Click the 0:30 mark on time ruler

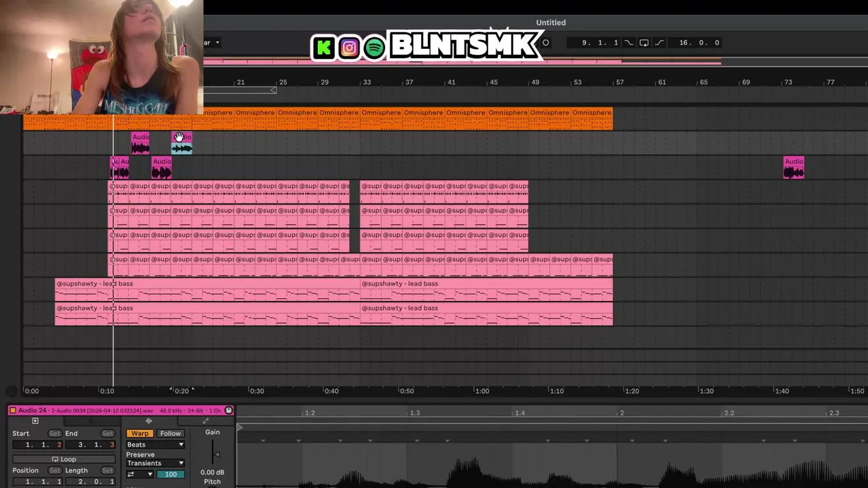(x=256, y=391)
